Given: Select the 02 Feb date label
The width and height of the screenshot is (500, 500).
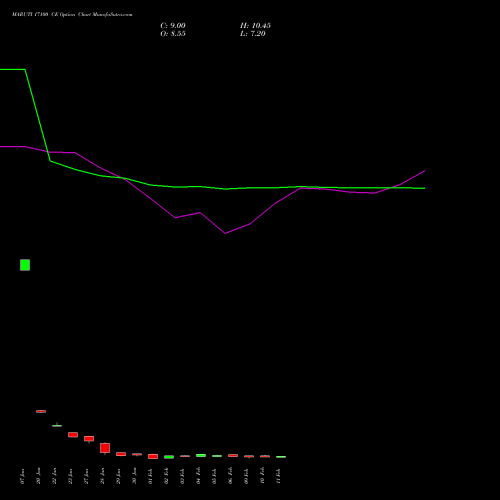Looking at the screenshot, I should pos(166,476).
